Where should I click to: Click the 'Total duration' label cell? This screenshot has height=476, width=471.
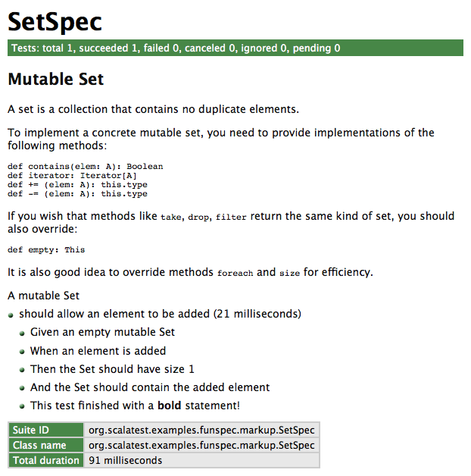point(45,460)
